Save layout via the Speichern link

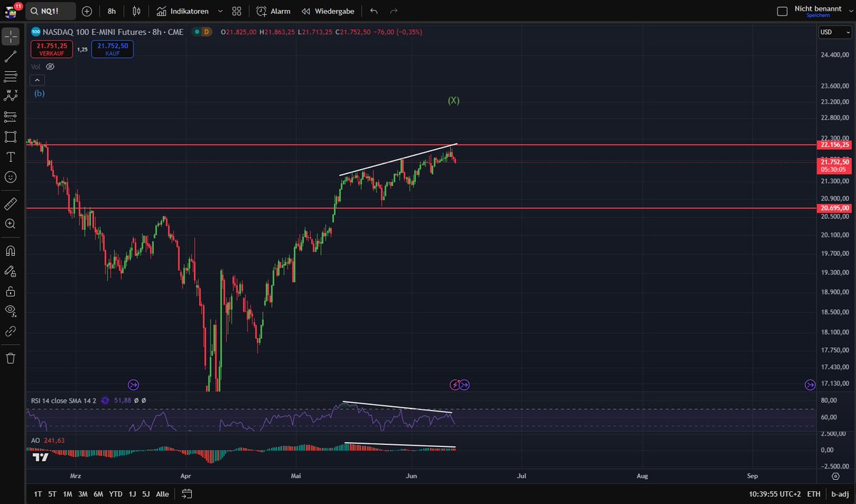click(x=818, y=16)
